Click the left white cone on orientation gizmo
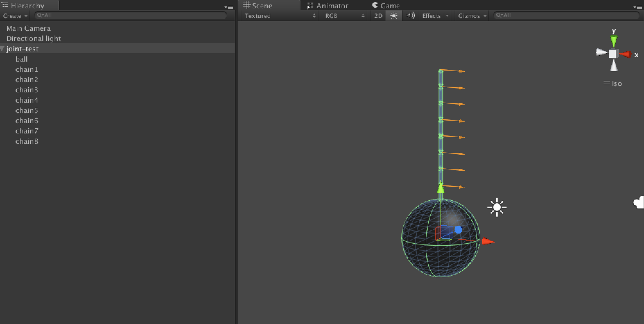The image size is (644, 324). pyautogui.click(x=602, y=52)
